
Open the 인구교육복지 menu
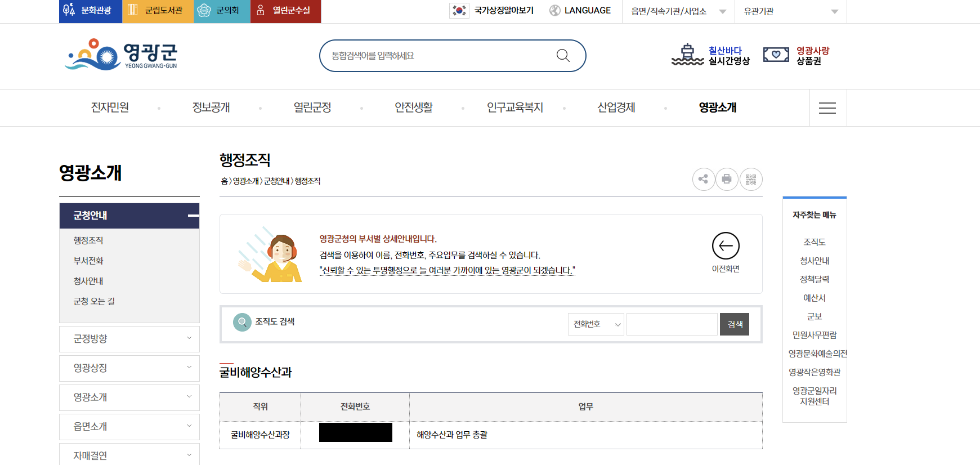[x=515, y=108]
